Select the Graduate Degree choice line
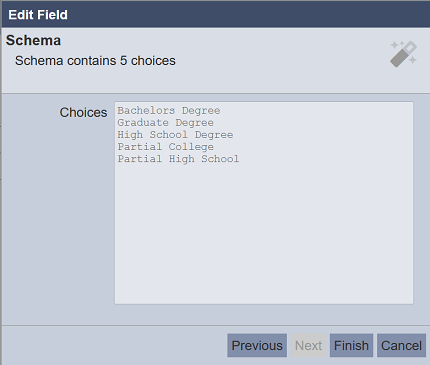This screenshot has width=430, height=365. tap(165, 122)
